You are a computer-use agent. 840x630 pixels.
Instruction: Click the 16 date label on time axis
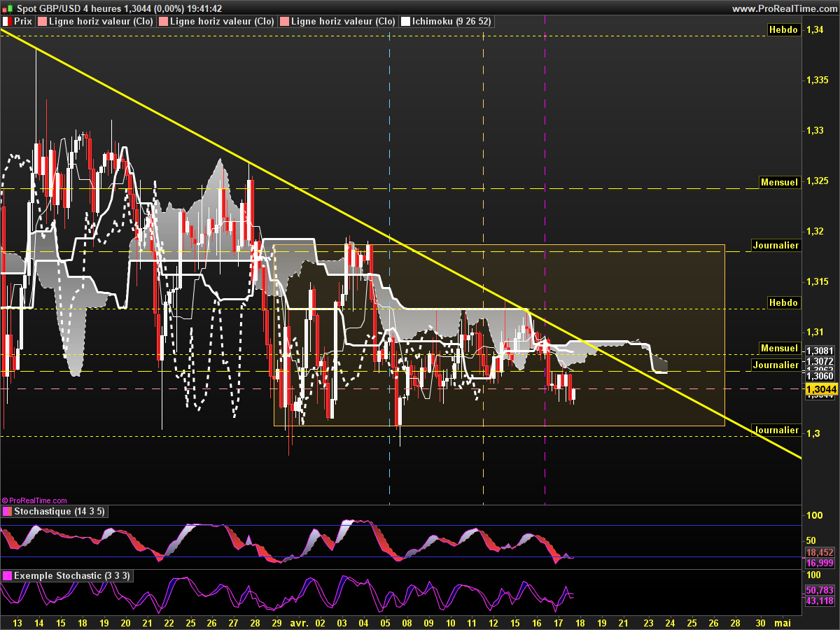537,622
